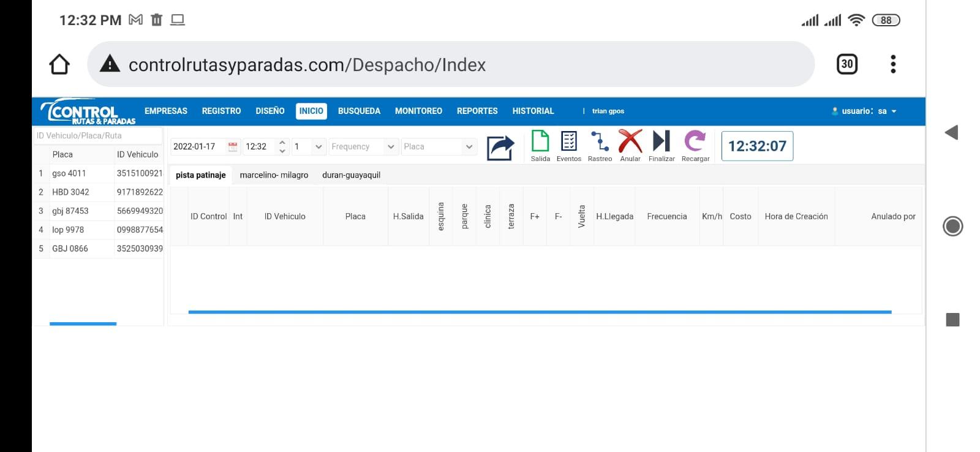Open the browser tab counter showing 30

click(x=847, y=64)
